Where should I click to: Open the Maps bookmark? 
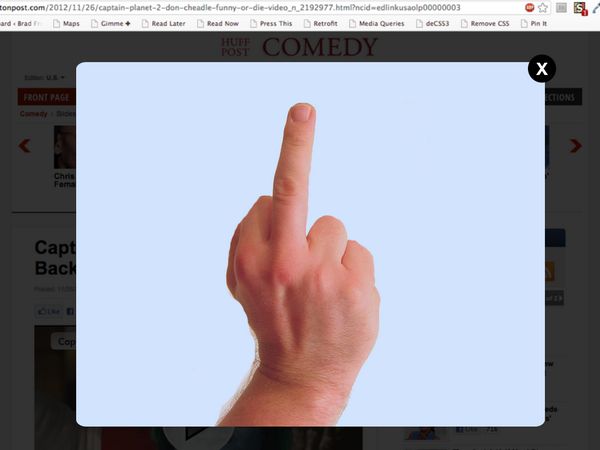click(69, 23)
